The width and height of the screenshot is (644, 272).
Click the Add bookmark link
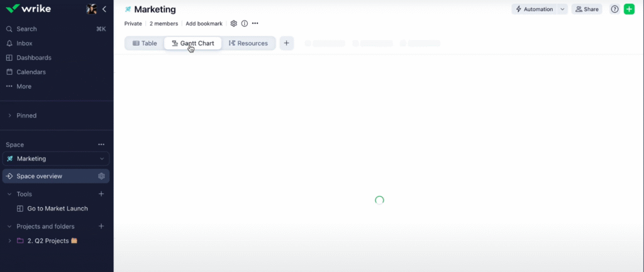click(204, 23)
